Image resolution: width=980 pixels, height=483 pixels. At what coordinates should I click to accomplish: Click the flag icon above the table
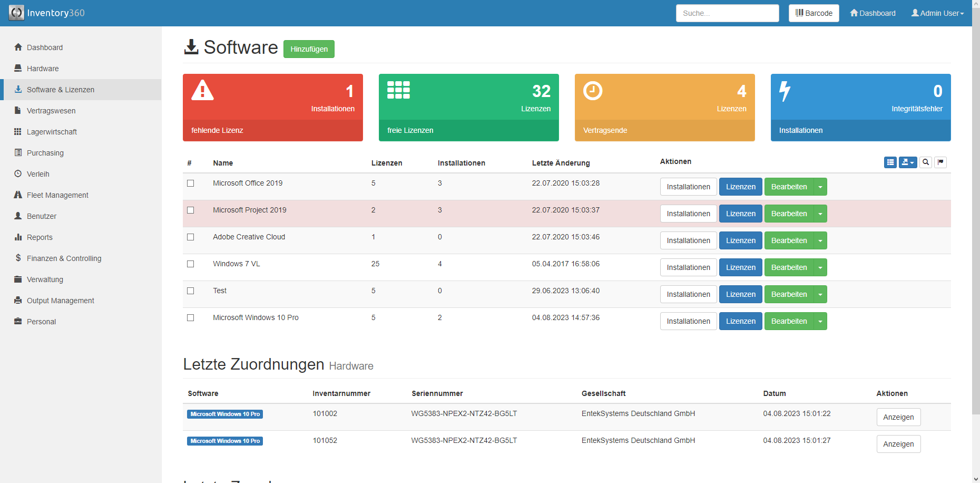click(x=940, y=162)
